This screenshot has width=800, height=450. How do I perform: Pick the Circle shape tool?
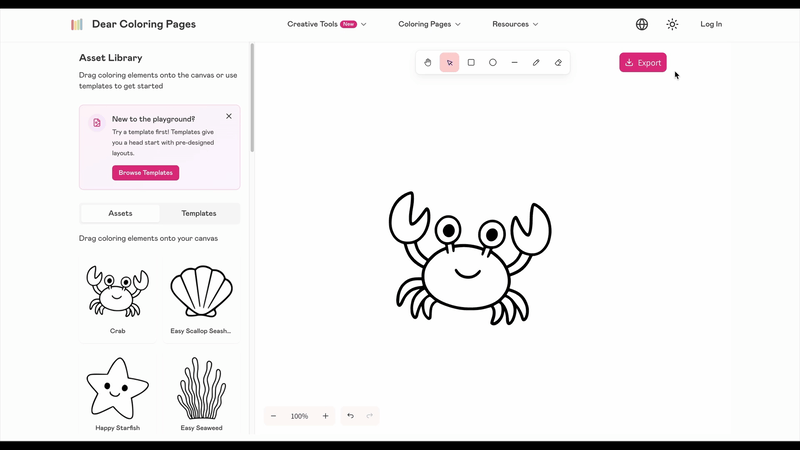(493, 62)
